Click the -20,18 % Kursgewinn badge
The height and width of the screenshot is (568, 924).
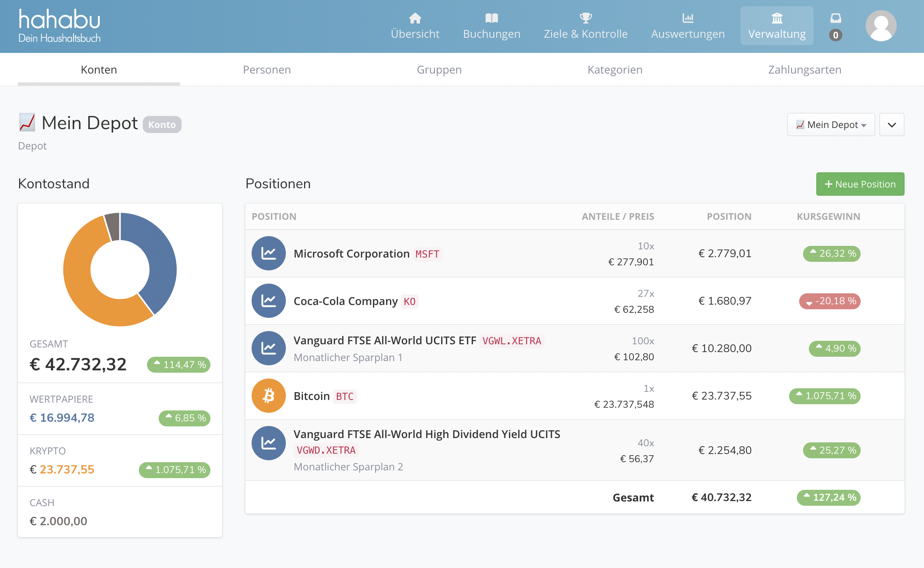[829, 301]
